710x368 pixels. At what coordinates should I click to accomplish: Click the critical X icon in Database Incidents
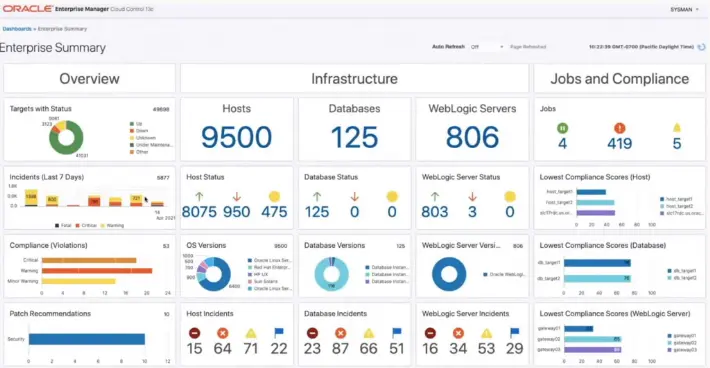click(x=341, y=333)
